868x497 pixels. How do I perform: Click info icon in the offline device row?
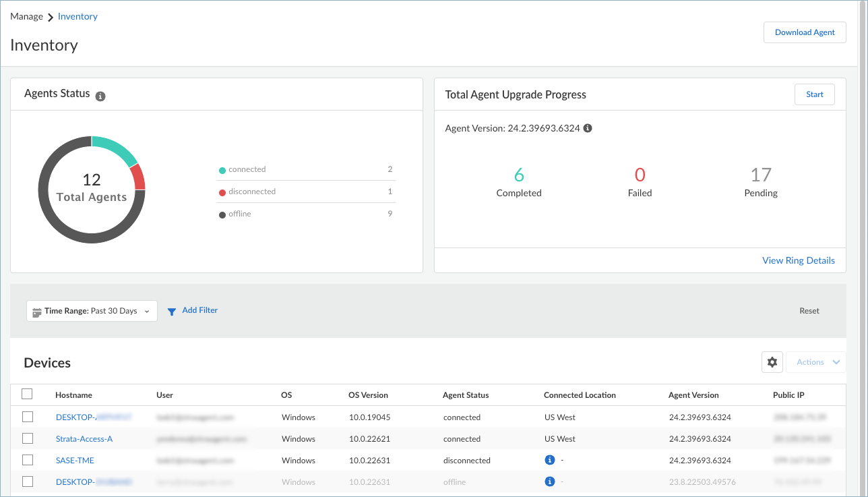[549, 482]
